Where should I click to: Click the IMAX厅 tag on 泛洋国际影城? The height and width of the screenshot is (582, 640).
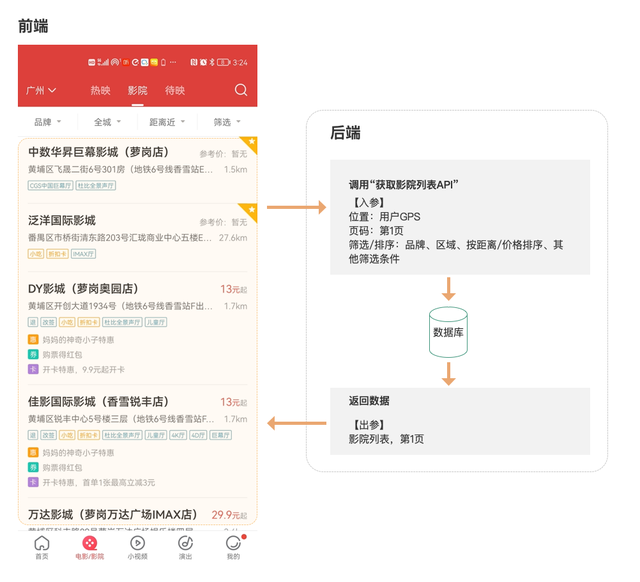83,254
